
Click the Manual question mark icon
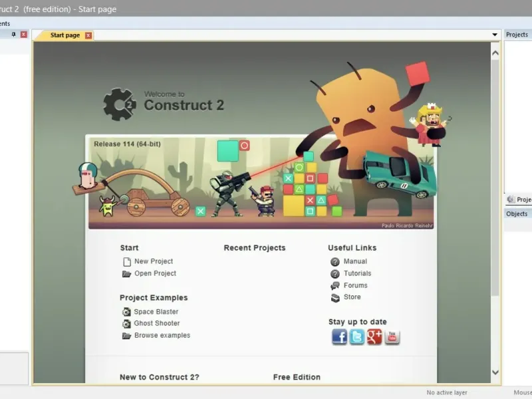point(335,261)
